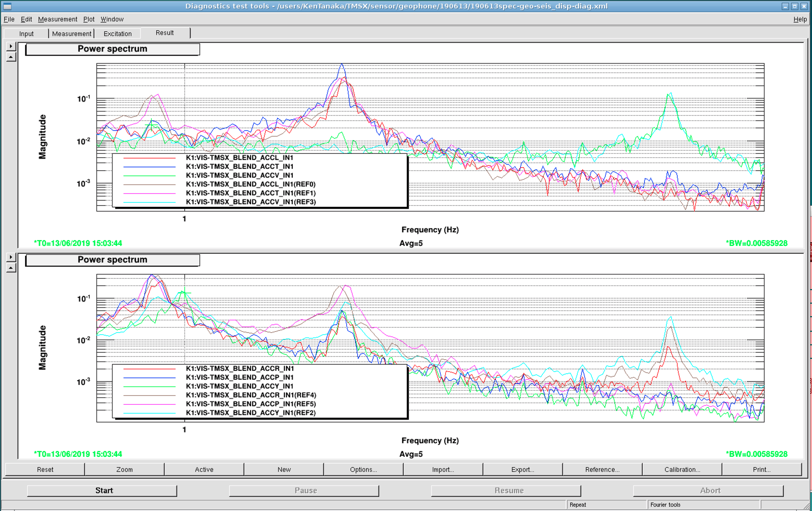Click the Options... button

(363, 469)
